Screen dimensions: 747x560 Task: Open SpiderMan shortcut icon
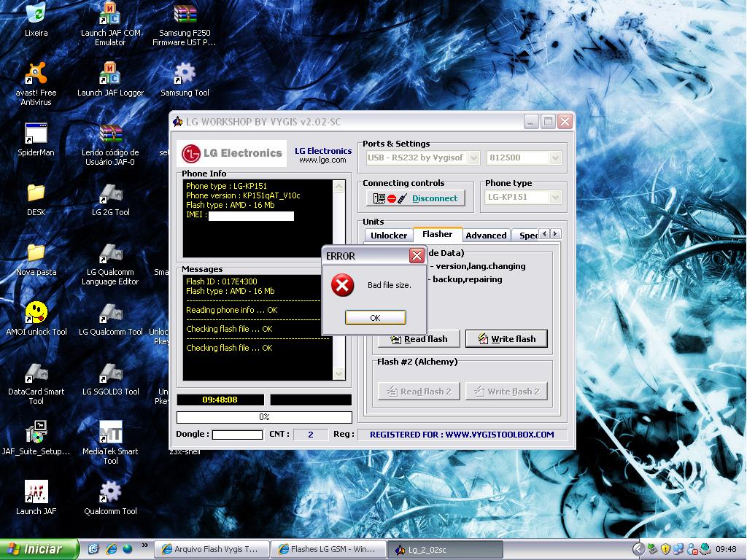click(36, 133)
